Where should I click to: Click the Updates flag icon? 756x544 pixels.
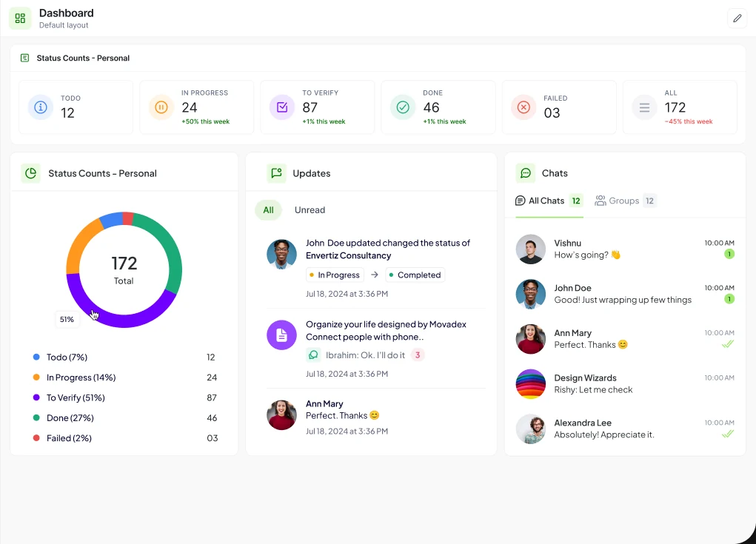coord(276,173)
